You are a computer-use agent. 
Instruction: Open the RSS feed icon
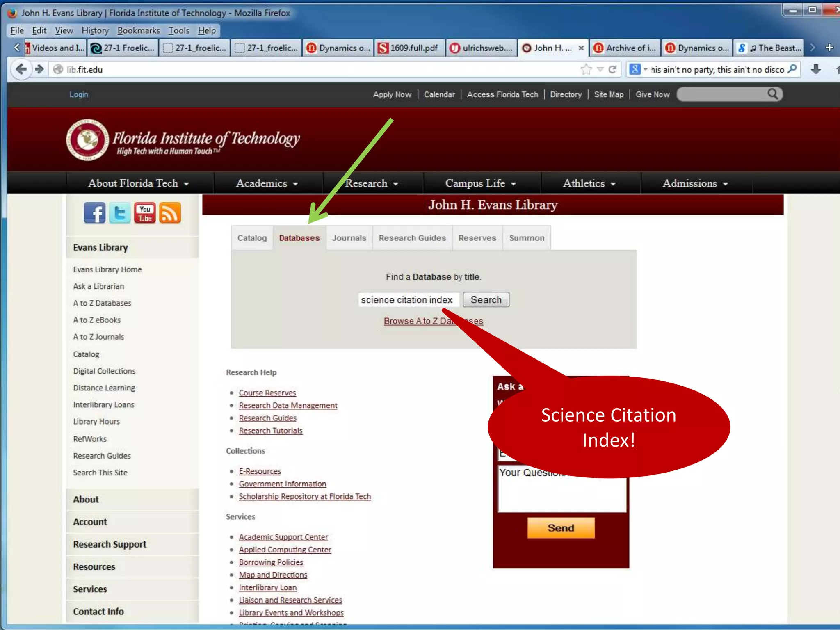point(170,213)
